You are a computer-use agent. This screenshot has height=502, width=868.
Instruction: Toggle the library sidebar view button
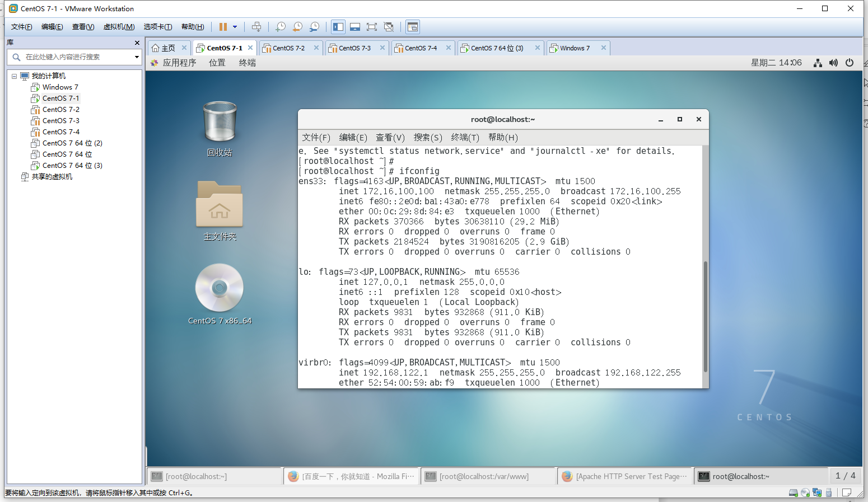(338, 27)
